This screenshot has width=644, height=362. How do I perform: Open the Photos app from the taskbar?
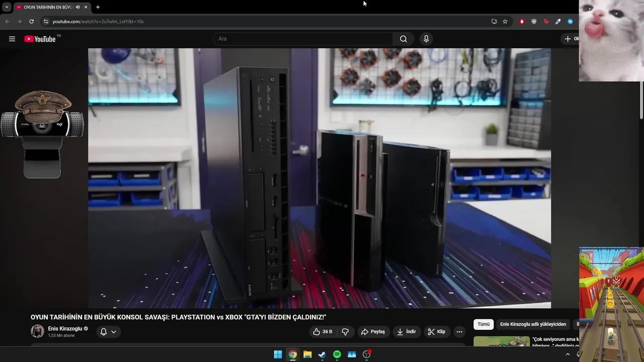pyautogui.click(x=352, y=354)
